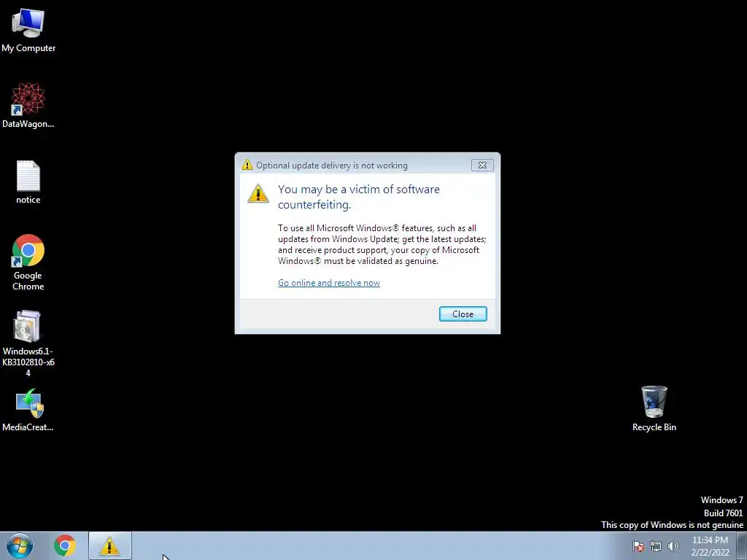Select the notice text file icon
The image size is (747, 560).
pyautogui.click(x=28, y=182)
